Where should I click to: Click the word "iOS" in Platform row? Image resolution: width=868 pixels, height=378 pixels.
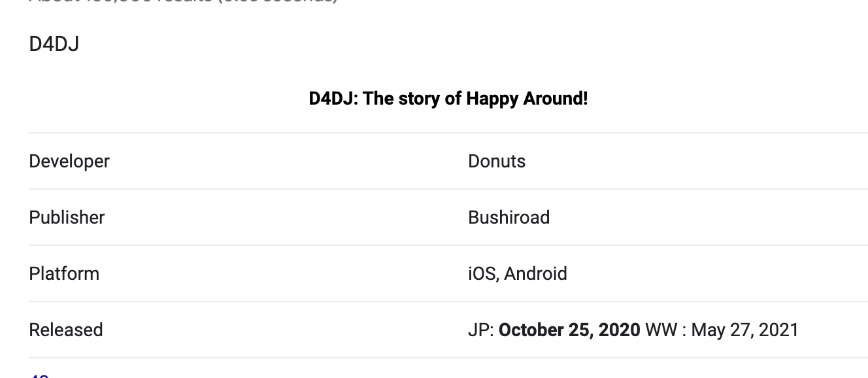[482, 273]
